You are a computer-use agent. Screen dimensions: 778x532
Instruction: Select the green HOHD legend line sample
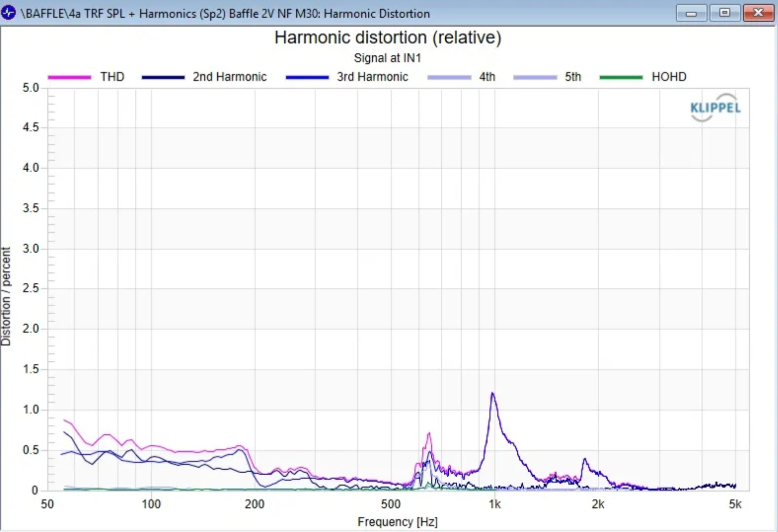tap(621, 77)
